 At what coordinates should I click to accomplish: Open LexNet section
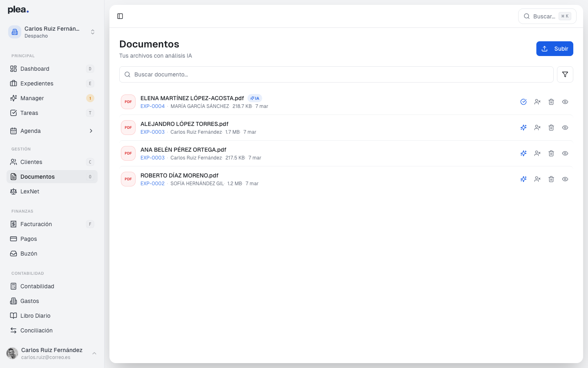[52, 191]
